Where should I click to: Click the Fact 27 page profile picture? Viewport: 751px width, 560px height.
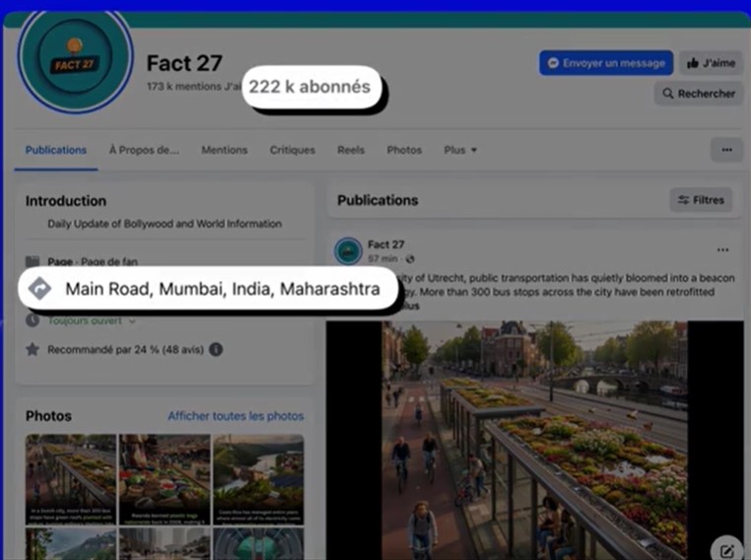75,63
